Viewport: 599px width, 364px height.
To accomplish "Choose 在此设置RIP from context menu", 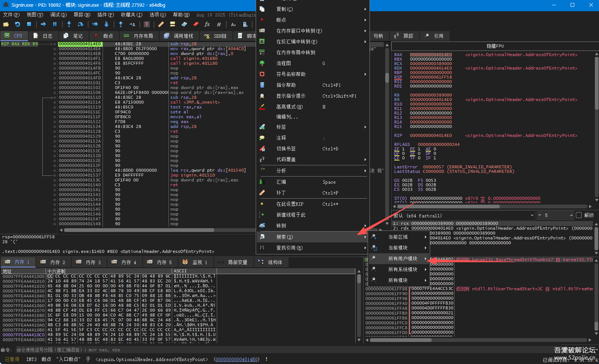I will click(x=290, y=204).
